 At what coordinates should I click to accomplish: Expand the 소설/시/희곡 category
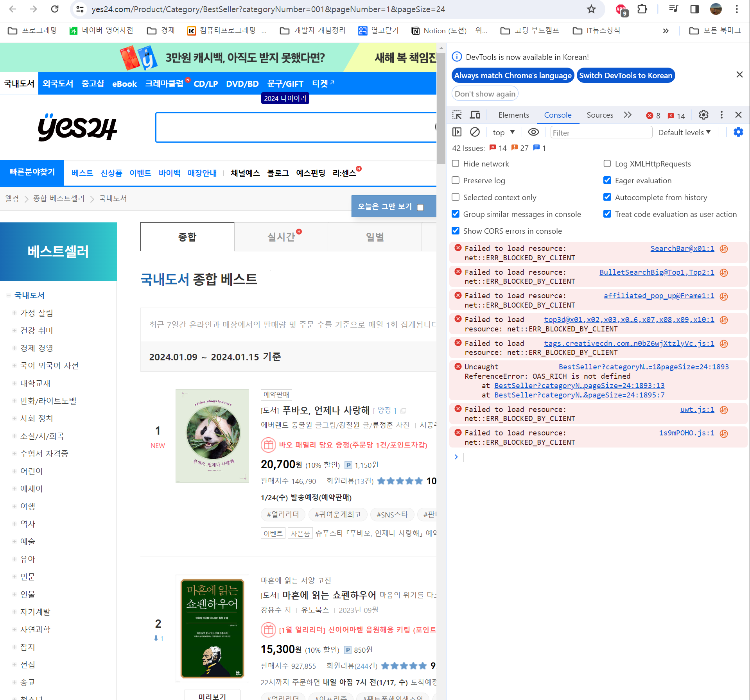point(14,436)
